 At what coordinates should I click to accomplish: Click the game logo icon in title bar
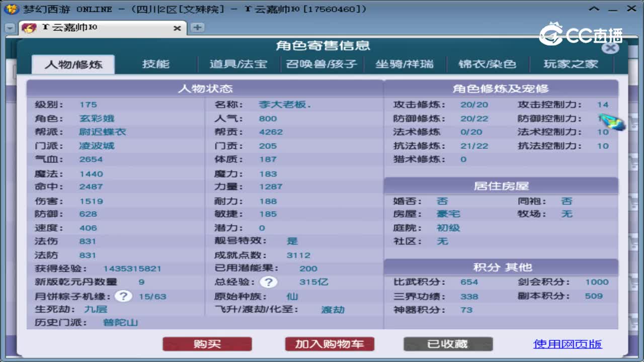tap(11, 9)
